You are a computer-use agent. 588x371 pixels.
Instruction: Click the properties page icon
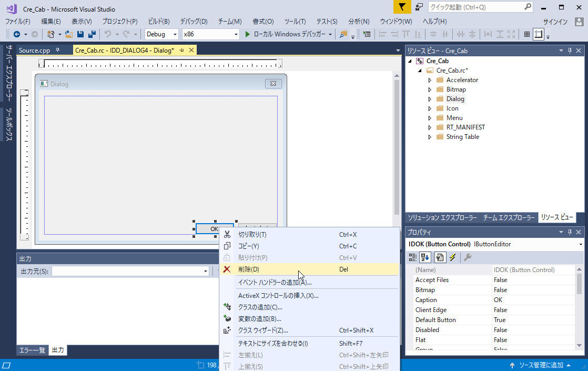tap(440, 257)
